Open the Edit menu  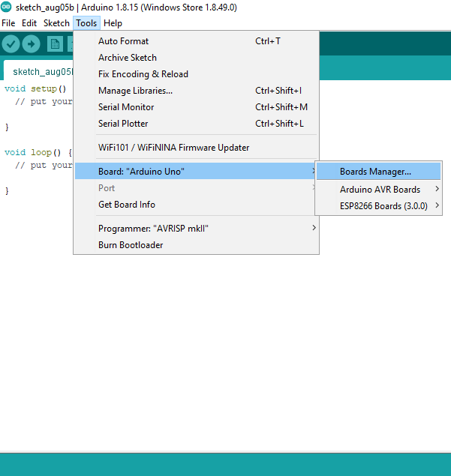pyautogui.click(x=29, y=23)
